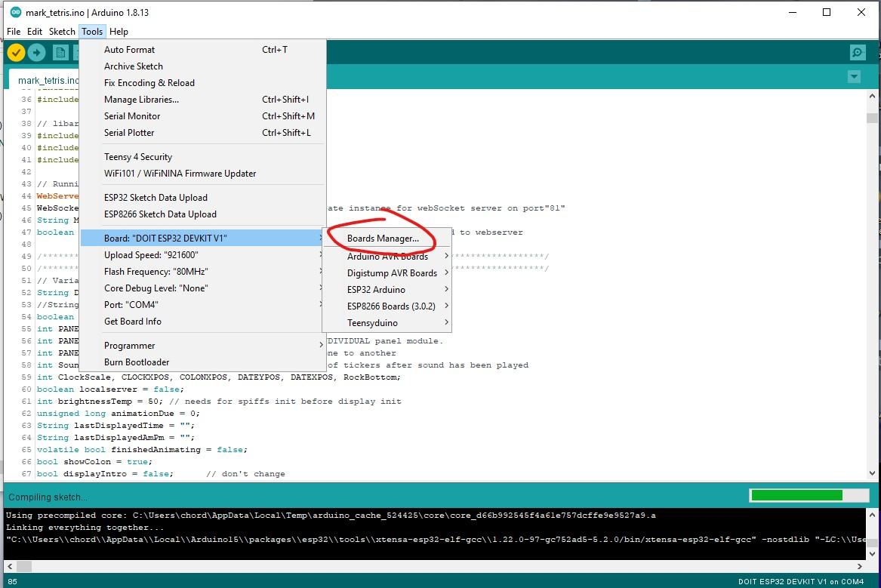The height and width of the screenshot is (588, 881).
Task: Click console vertical scrollbar up arrow
Action: coord(872,515)
